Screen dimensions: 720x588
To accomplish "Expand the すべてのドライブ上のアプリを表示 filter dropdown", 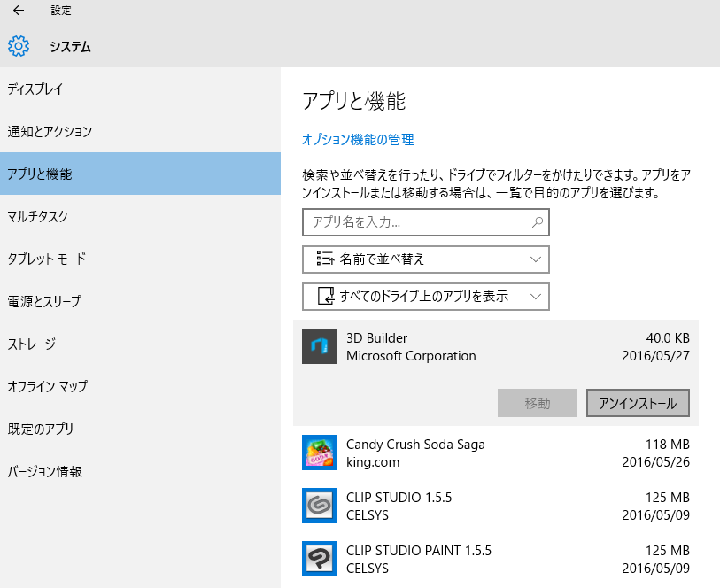I will pyautogui.click(x=426, y=297).
